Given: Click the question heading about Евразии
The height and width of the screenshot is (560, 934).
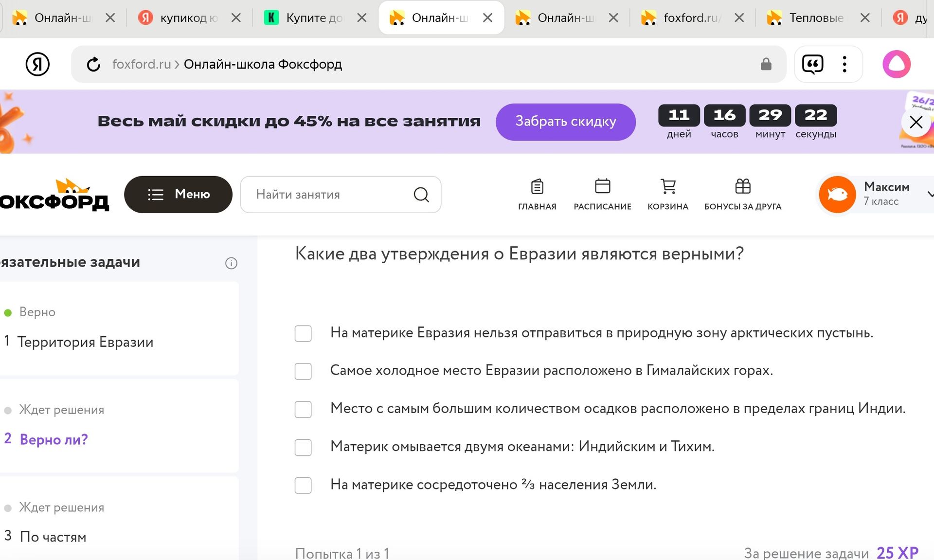Looking at the screenshot, I should 519,253.
